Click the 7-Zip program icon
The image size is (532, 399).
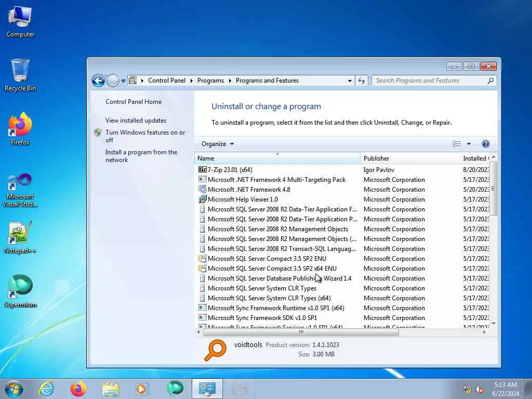(x=202, y=170)
